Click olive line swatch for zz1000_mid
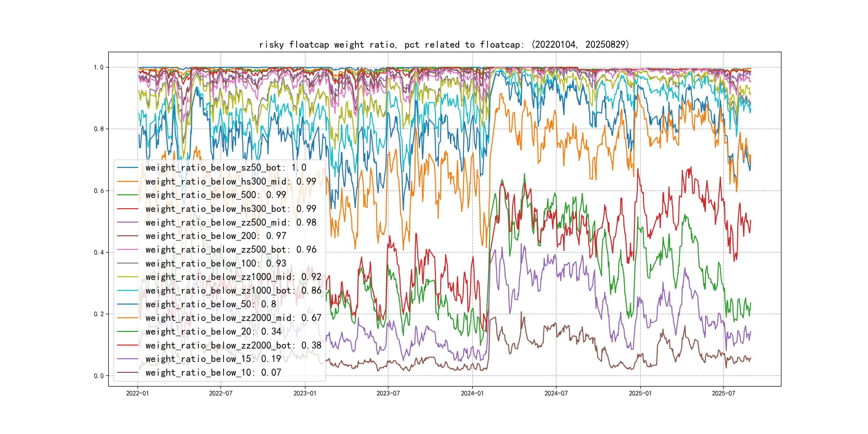868x434 pixels. [x=127, y=277]
